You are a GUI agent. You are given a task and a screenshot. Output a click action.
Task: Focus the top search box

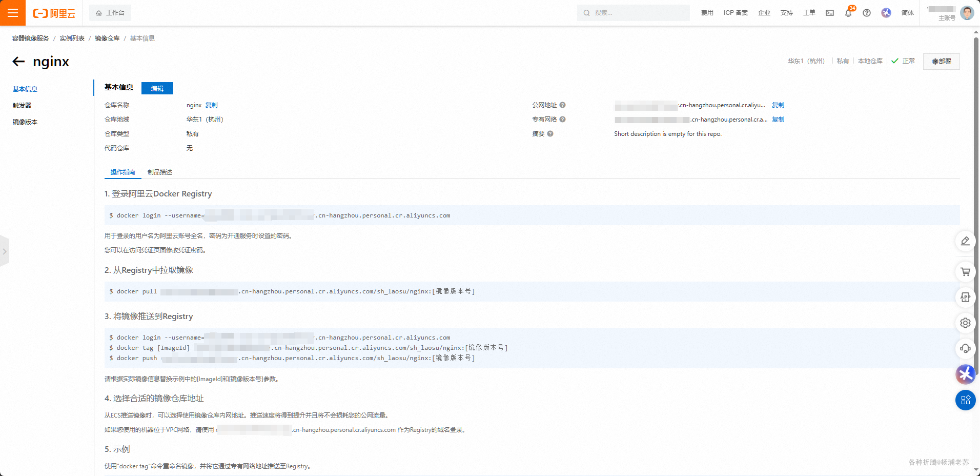tap(633, 13)
